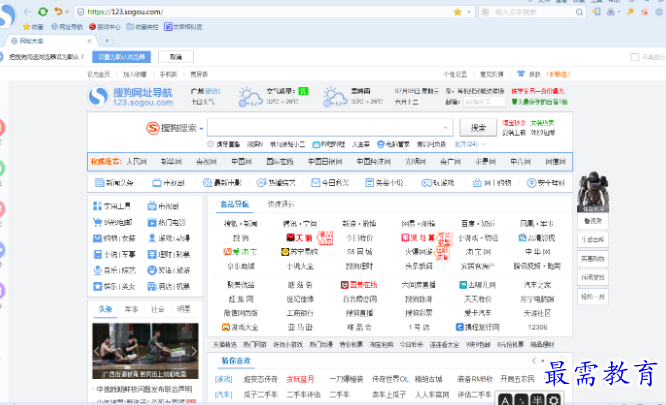Click the 苏宁易购 link
Image resolution: width=666 pixels, height=405 pixels.
299,252
